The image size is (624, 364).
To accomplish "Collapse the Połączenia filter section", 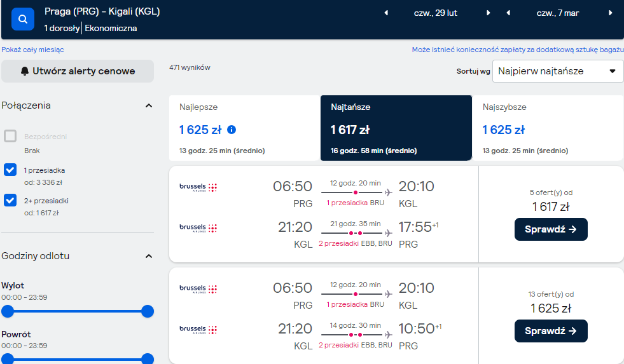I will [149, 105].
